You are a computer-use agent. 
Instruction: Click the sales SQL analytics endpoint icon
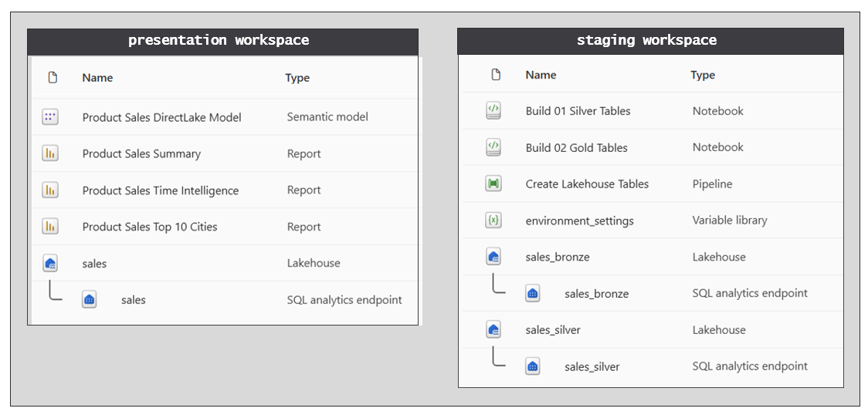click(x=89, y=299)
